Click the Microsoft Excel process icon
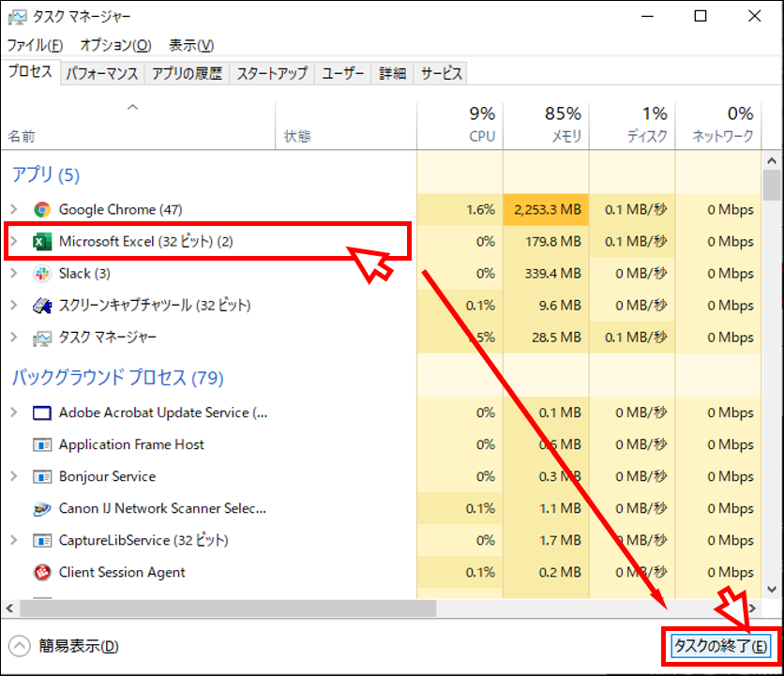This screenshot has height=676, width=784. click(42, 242)
